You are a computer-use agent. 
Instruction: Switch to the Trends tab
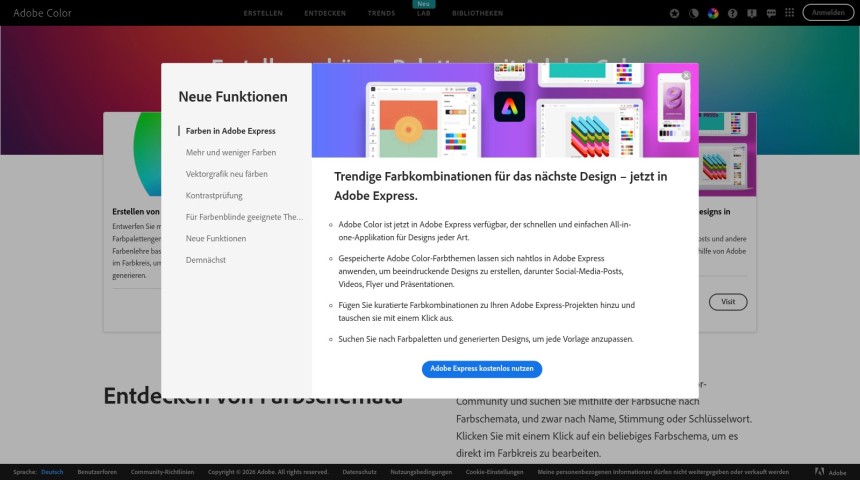[x=381, y=13]
